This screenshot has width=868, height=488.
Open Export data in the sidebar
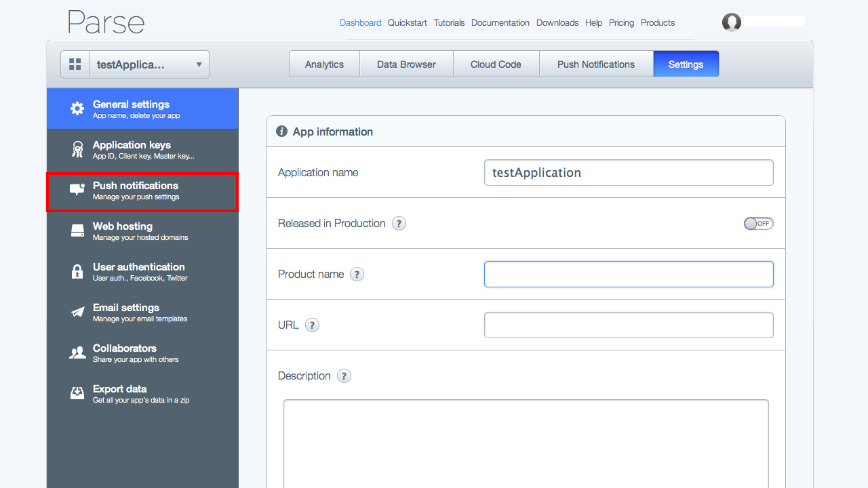[x=142, y=394]
